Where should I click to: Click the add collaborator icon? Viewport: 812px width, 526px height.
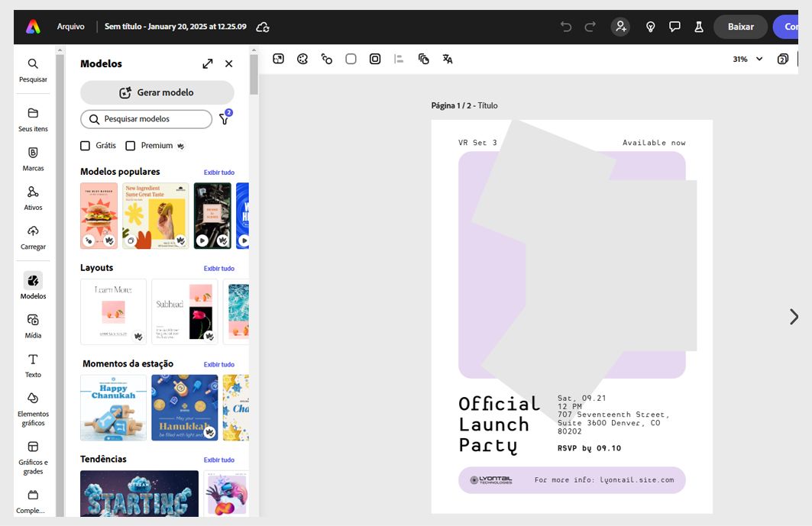[x=620, y=26]
